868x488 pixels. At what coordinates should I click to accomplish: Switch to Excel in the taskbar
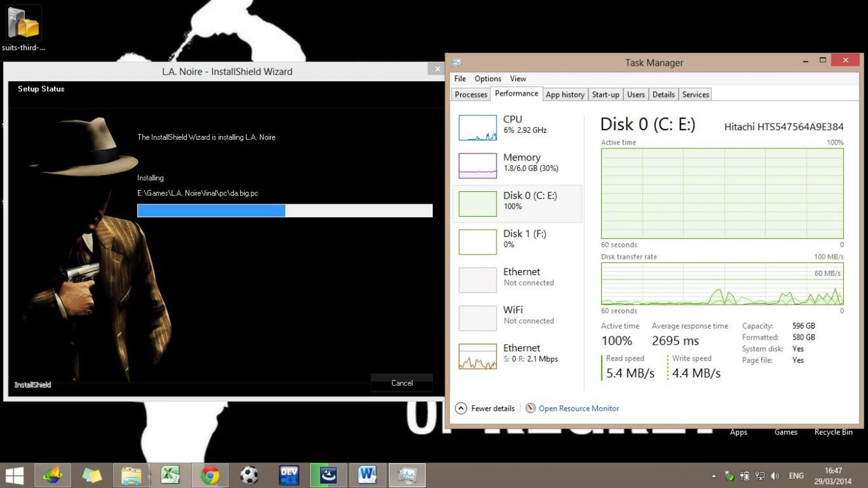pos(170,476)
